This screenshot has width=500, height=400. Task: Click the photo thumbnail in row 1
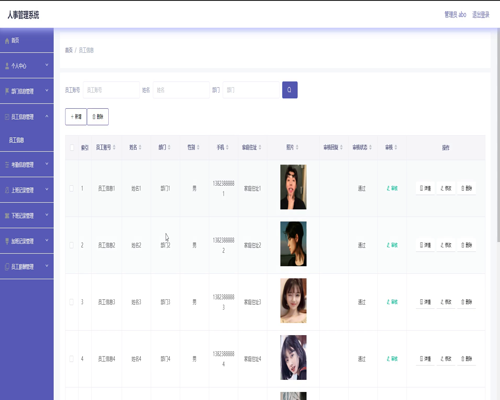293,187
